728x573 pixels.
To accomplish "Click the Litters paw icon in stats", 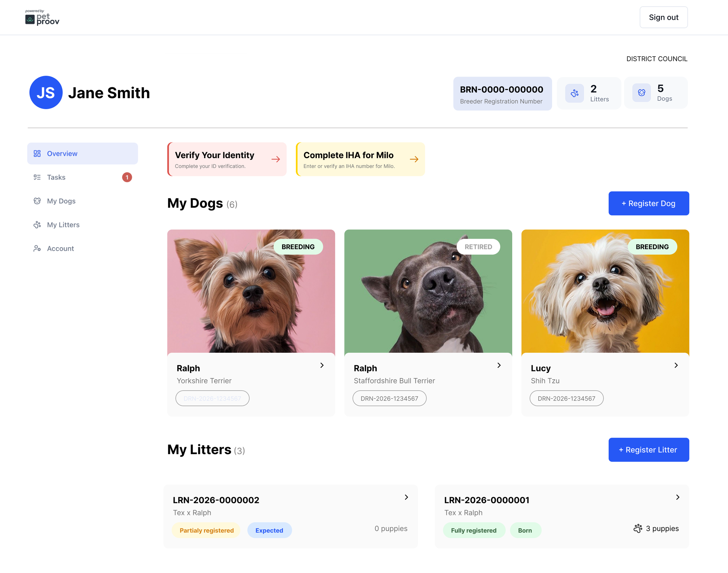I will click(x=575, y=93).
